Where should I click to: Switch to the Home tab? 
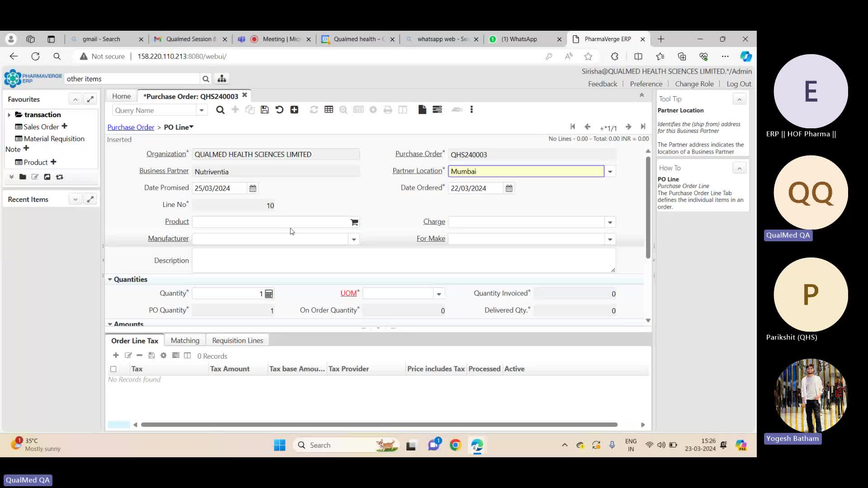click(121, 96)
